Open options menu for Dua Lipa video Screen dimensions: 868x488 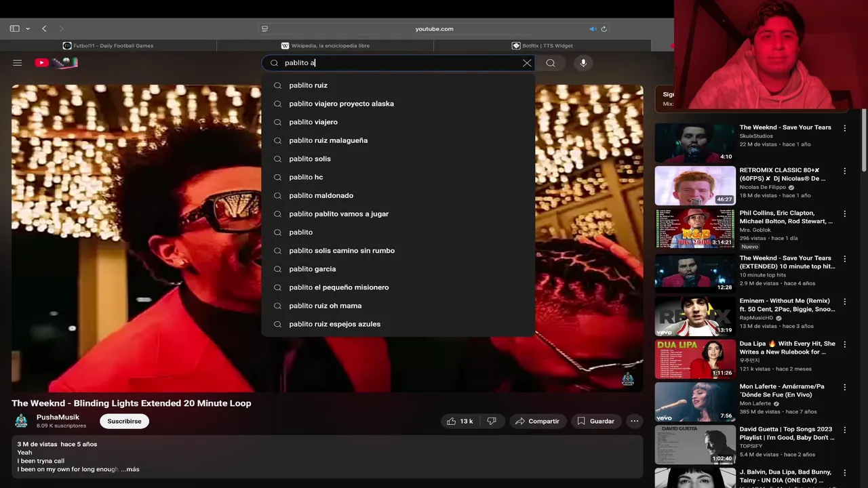[x=845, y=344]
